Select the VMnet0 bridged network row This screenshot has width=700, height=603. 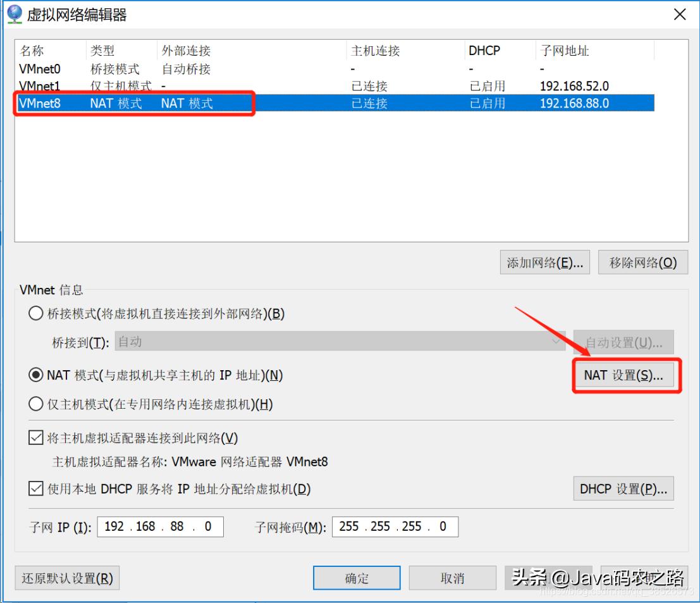point(126,69)
